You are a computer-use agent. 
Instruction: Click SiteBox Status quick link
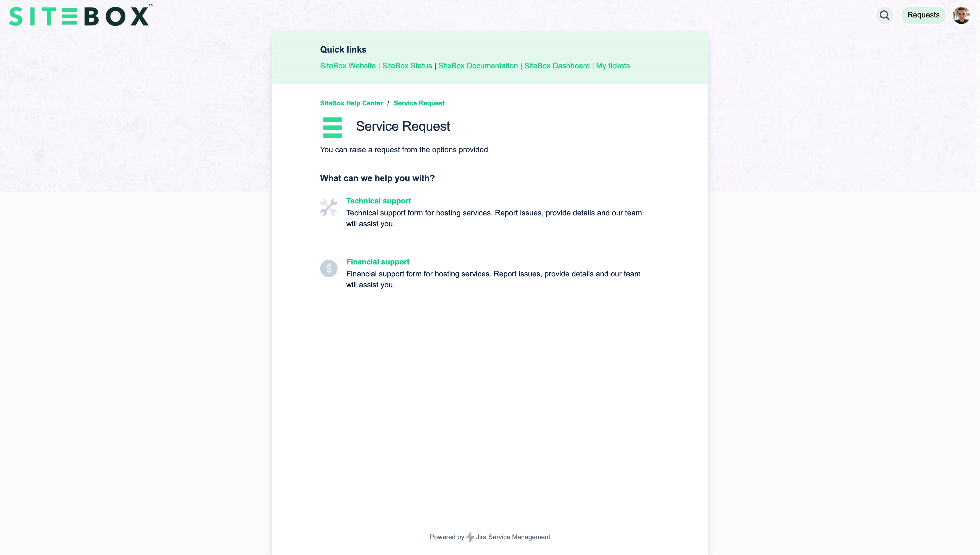click(406, 66)
